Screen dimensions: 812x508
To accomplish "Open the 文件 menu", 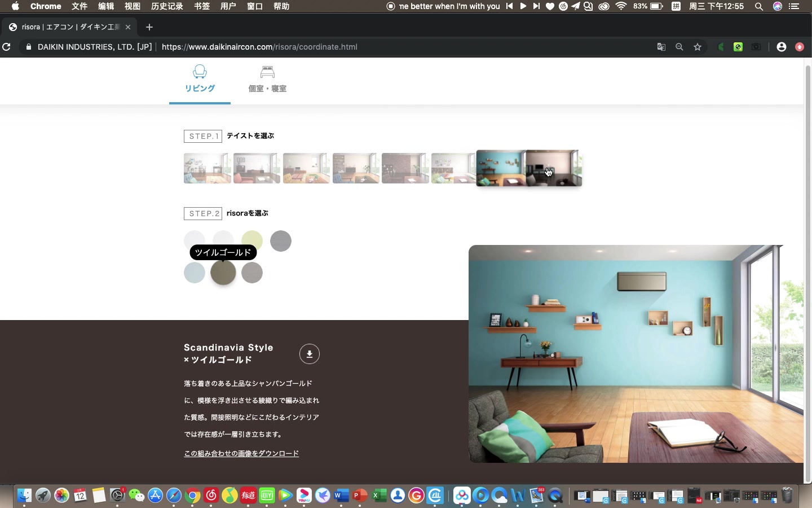I will (80, 6).
